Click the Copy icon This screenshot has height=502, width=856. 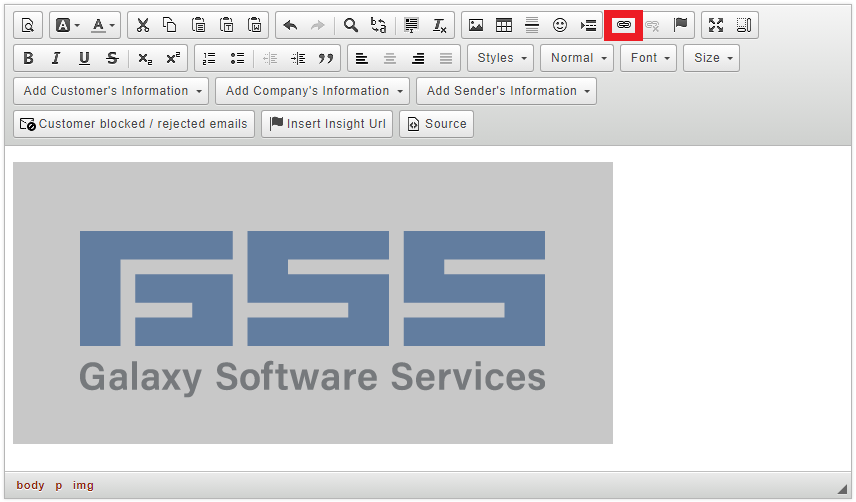click(x=170, y=25)
